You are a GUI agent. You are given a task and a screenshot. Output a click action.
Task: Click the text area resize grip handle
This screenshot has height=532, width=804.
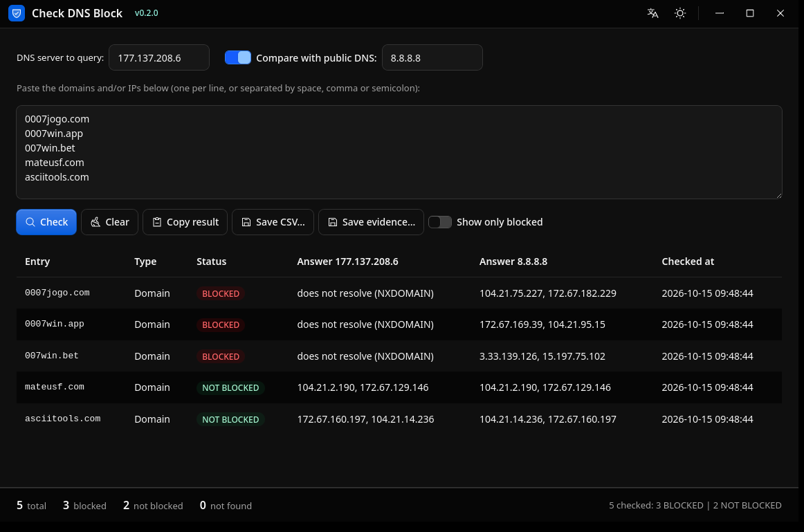coord(778,195)
